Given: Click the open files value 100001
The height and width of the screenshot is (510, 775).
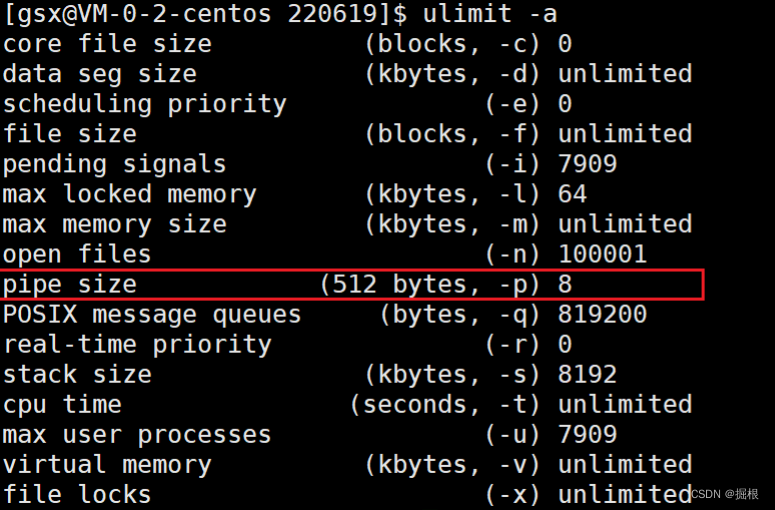Looking at the screenshot, I should tap(602, 255).
